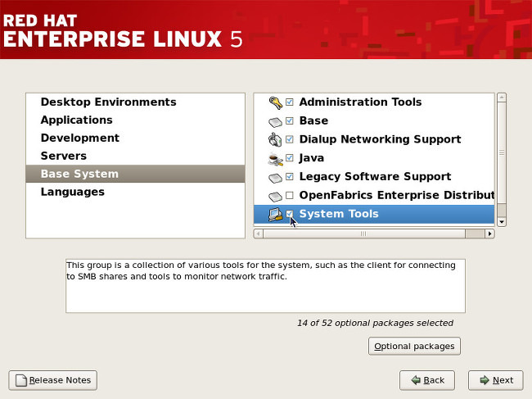Click the Next button

[496, 380]
